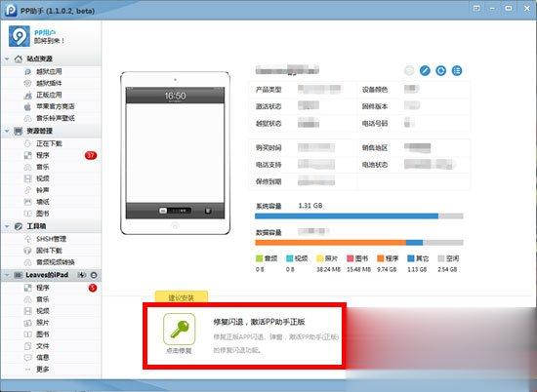Image resolution: width=537 pixels, height=392 pixels.
Task: Open 苹果官方商店 with the apple icon
Action: (x=56, y=106)
